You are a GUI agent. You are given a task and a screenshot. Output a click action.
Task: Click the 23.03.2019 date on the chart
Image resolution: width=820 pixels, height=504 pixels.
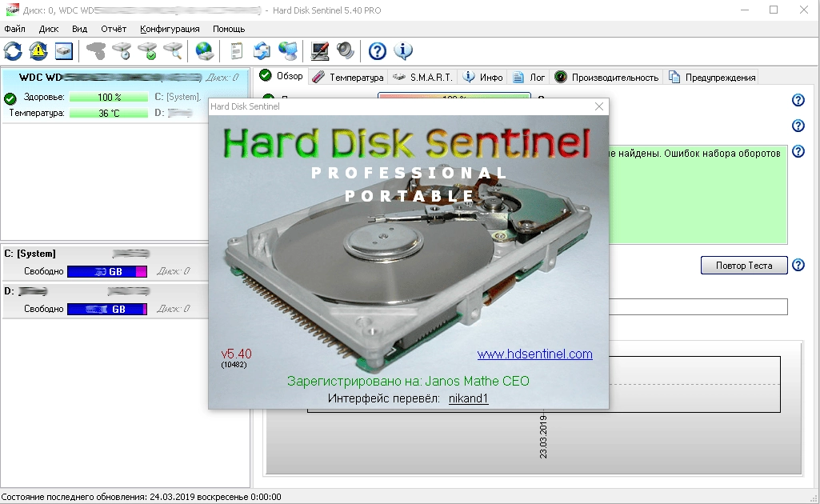tap(543, 437)
